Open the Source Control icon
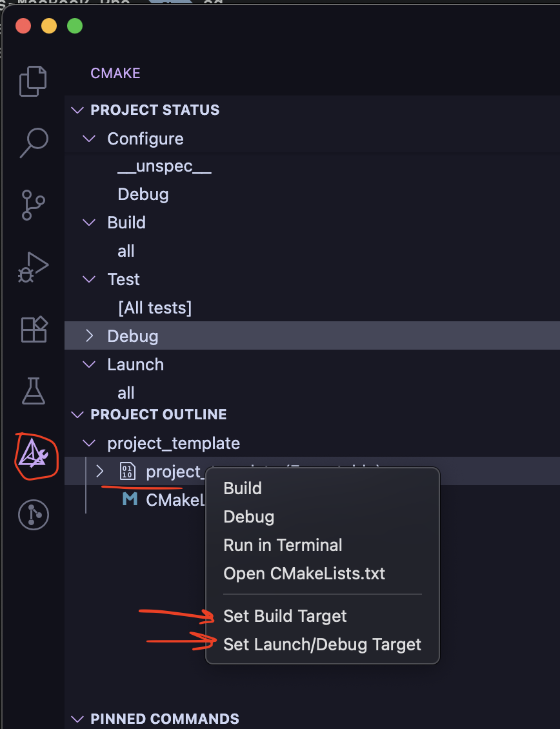 click(x=33, y=205)
